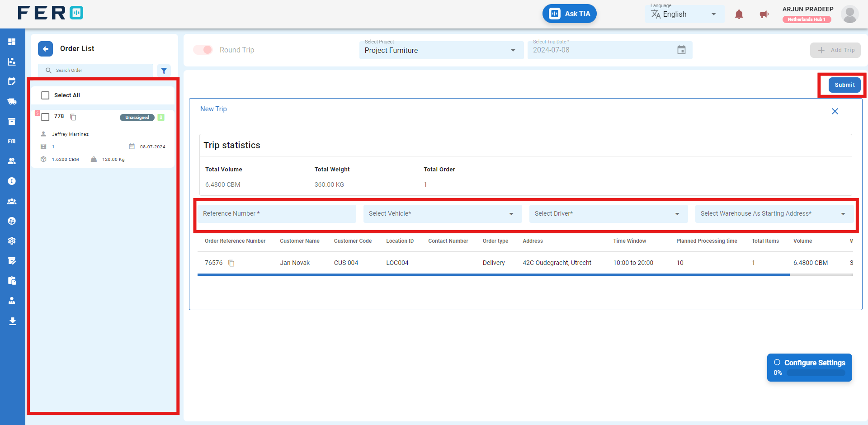
Task: Click the Customer Name column header
Action: [300, 241]
